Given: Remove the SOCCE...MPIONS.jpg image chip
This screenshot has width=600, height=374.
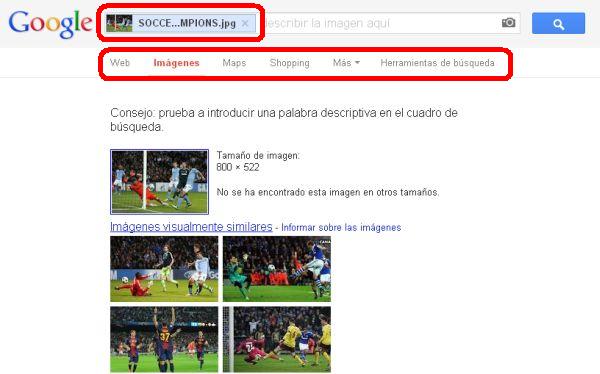Looking at the screenshot, I should click(x=245, y=23).
